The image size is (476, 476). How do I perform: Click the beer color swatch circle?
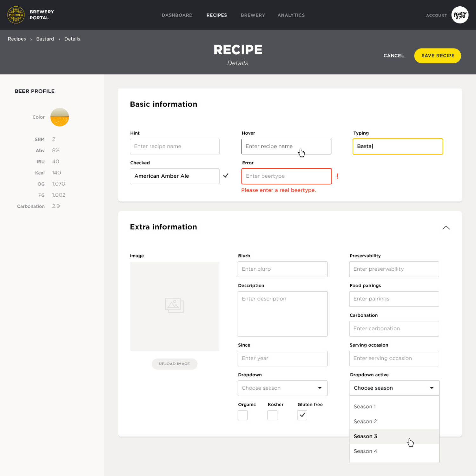[60, 117]
